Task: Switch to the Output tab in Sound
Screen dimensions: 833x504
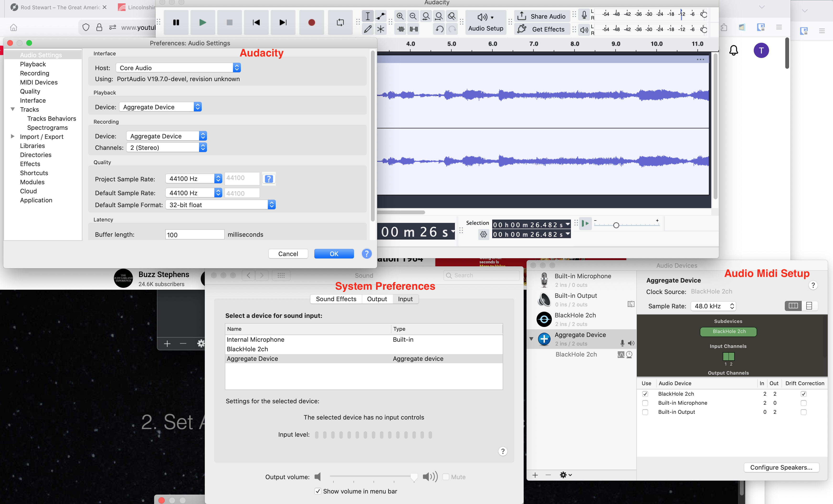Action: [x=377, y=299]
